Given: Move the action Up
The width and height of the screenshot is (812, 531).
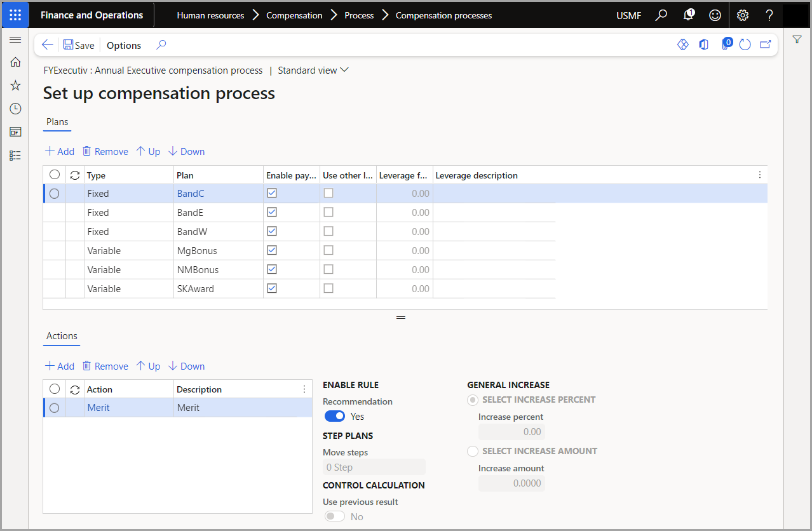Looking at the screenshot, I should [x=149, y=366].
